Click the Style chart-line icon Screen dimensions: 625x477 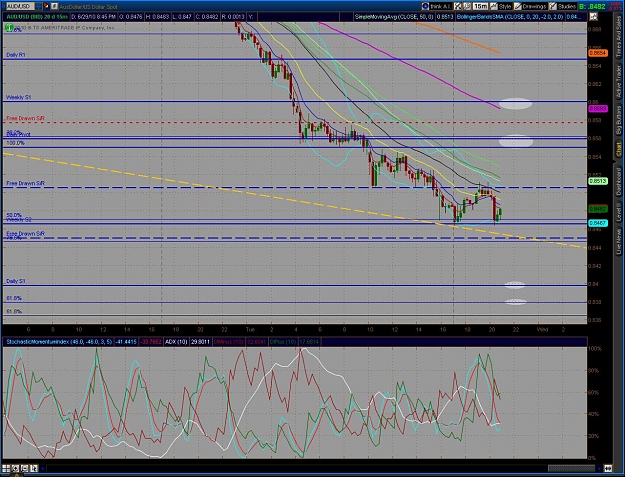[494, 6]
